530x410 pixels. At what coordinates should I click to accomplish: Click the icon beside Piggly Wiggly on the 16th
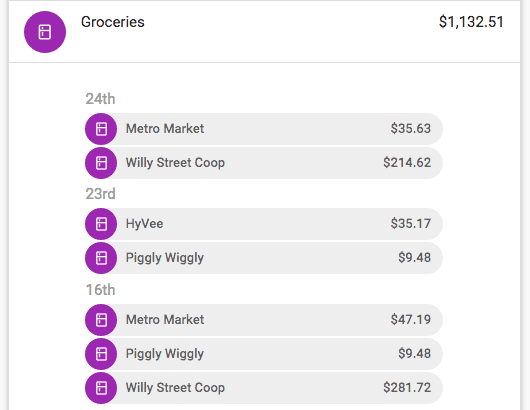101,354
